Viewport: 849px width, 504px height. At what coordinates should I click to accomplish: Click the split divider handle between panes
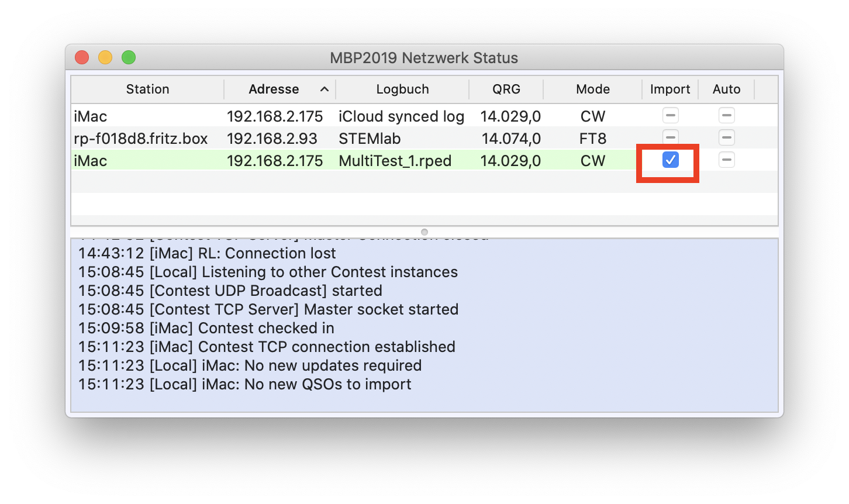(x=424, y=232)
